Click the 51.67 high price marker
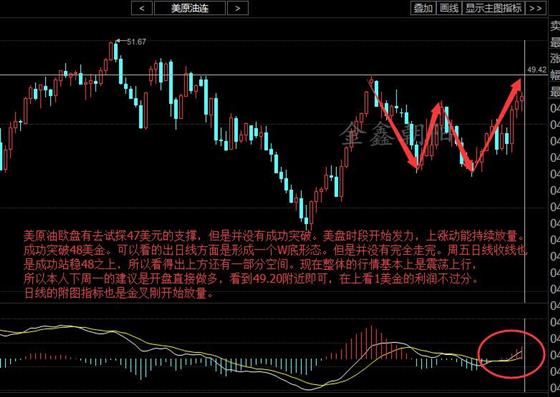This screenshot has width=560, height=397. tap(136, 42)
